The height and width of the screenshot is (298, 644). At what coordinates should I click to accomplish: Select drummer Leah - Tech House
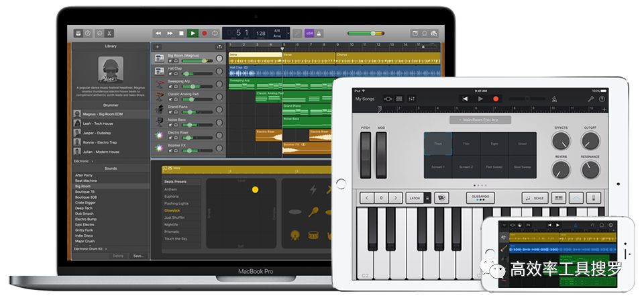tap(111, 123)
